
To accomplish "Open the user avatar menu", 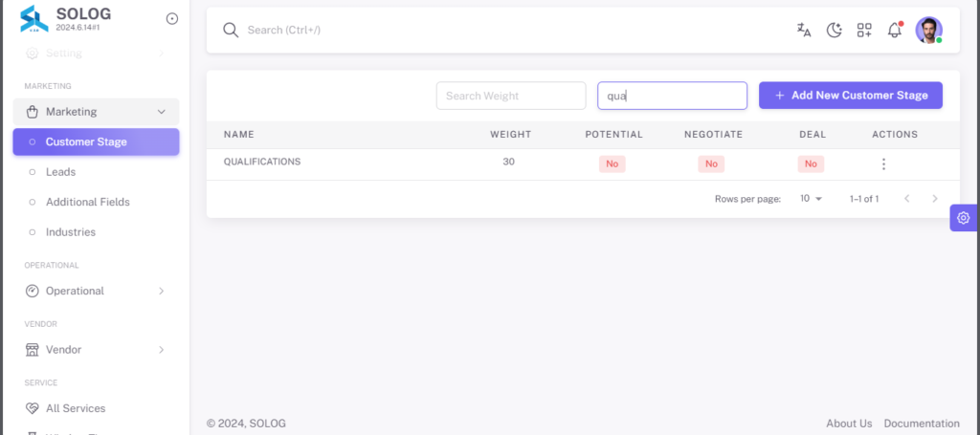I will (928, 30).
